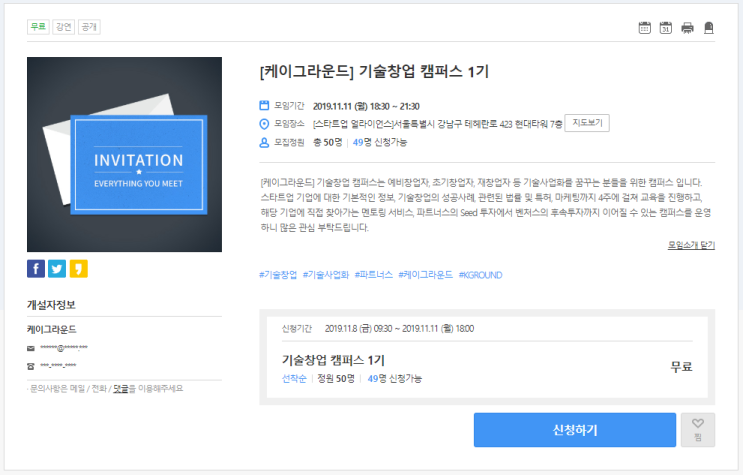Click the #케이그라운드 hashtag

tap(426, 275)
